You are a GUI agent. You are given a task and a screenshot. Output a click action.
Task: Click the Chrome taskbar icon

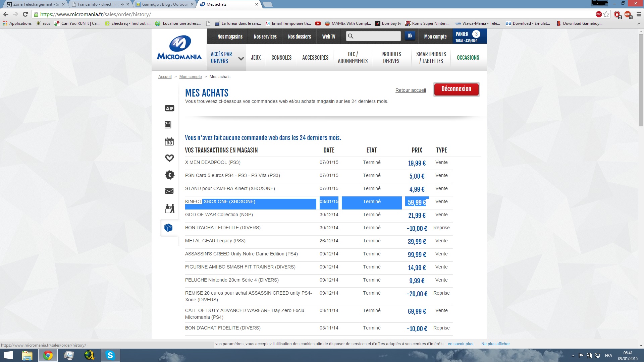(48, 355)
